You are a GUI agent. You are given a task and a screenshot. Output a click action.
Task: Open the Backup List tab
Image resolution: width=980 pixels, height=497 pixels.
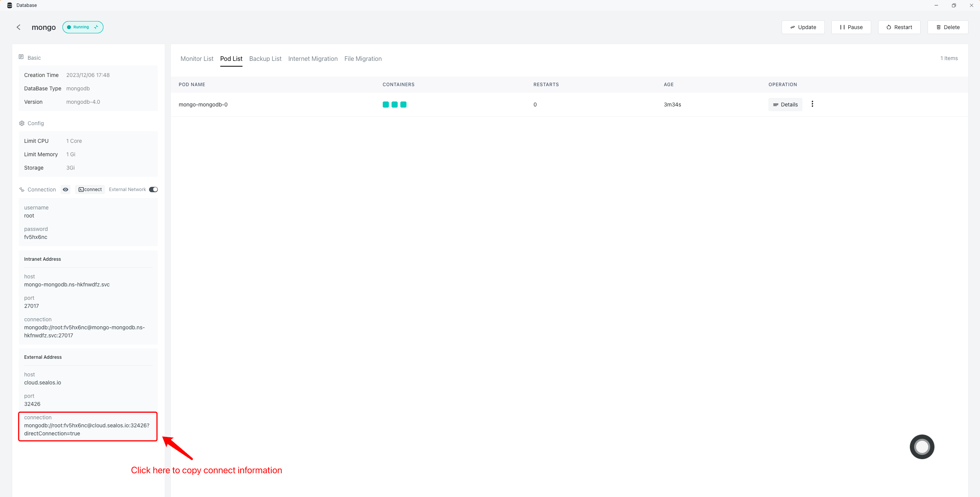(265, 59)
